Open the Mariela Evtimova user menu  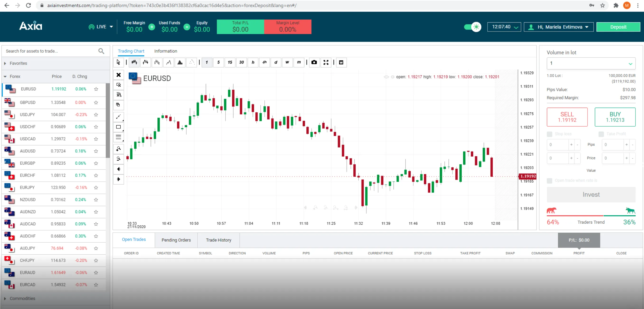[x=559, y=27]
